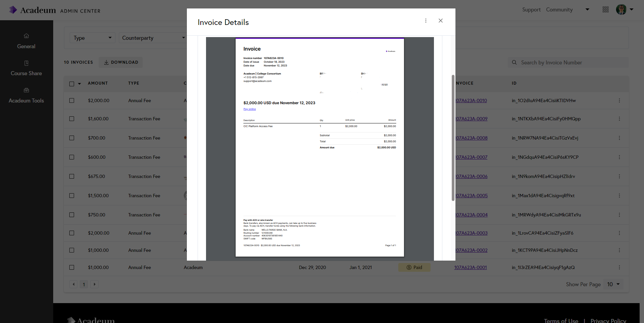Select the invoice 0002 row checkbox

[72, 250]
